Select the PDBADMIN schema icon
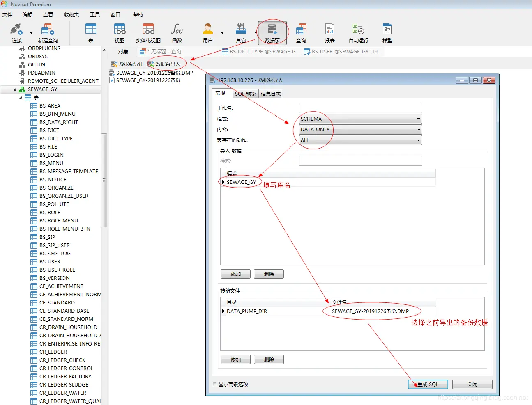The height and width of the screenshot is (405, 532). [22, 73]
